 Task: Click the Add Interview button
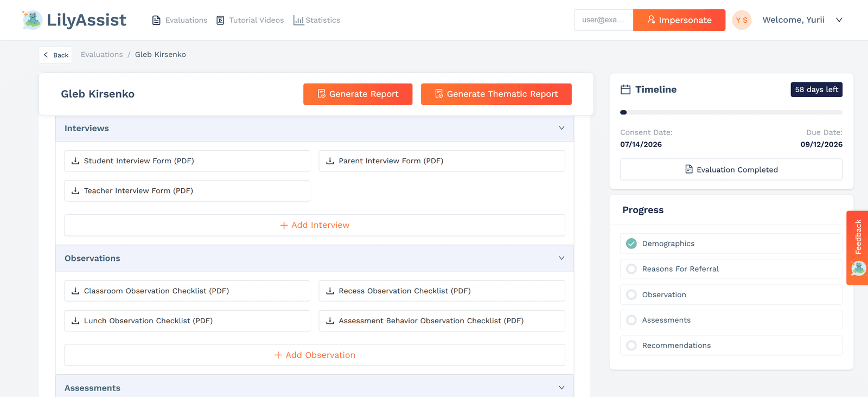tap(315, 225)
